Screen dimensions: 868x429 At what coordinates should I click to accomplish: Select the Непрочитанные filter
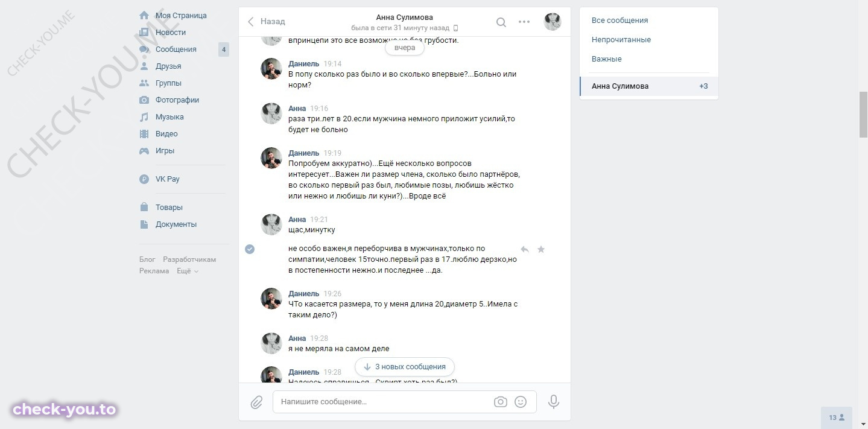click(x=649, y=39)
